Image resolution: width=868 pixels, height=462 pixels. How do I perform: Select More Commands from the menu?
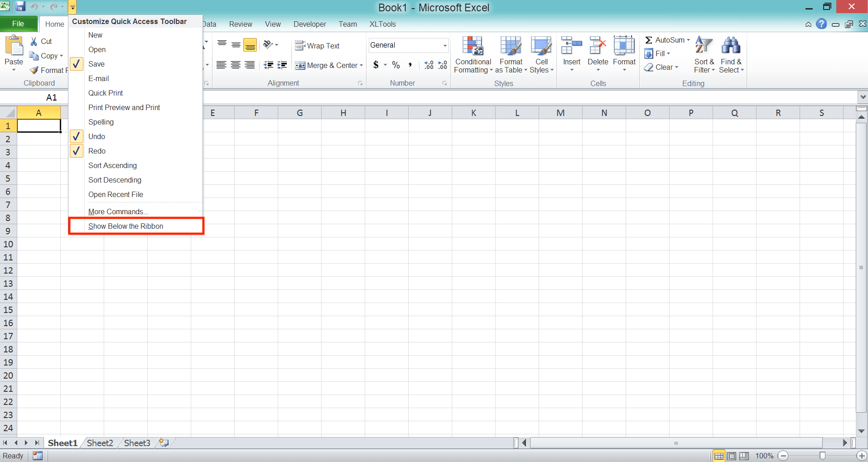pos(117,212)
